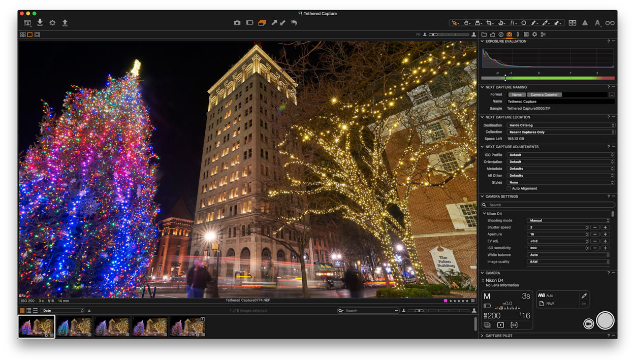Click the large shutter capture button
The height and width of the screenshot is (364, 635).
605,320
